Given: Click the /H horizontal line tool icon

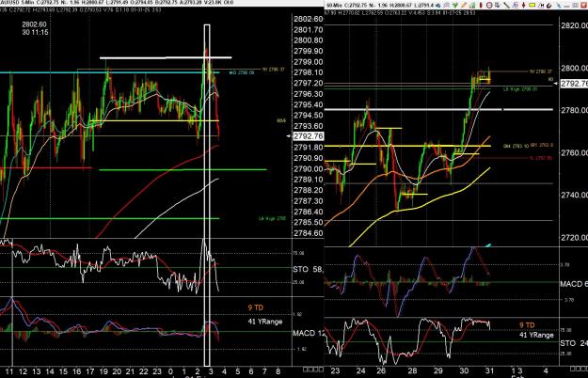Looking at the screenshot, I should coord(541,6).
